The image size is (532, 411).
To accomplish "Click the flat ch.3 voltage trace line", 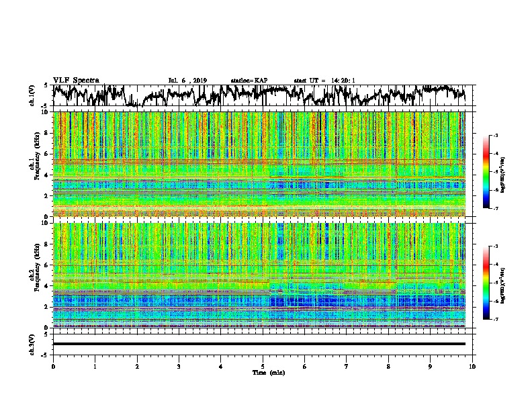I will (259, 344).
